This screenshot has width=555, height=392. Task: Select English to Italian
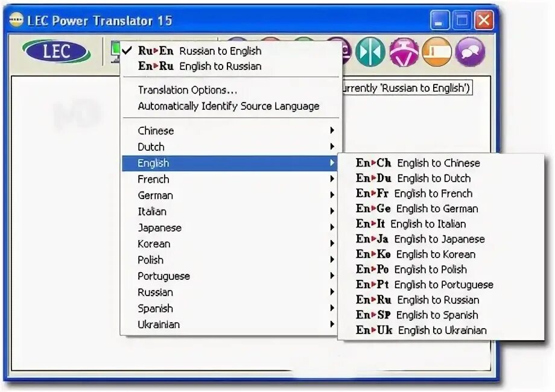click(x=440, y=224)
